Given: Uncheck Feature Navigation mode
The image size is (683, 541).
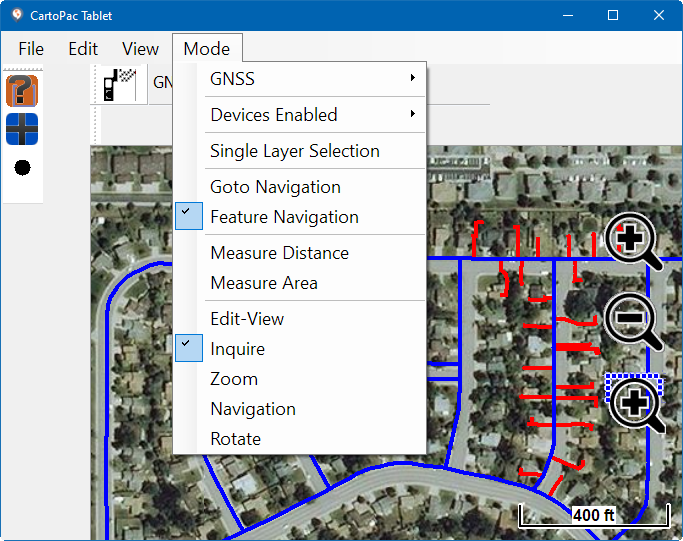Looking at the screenshot, I should (284, 217).
